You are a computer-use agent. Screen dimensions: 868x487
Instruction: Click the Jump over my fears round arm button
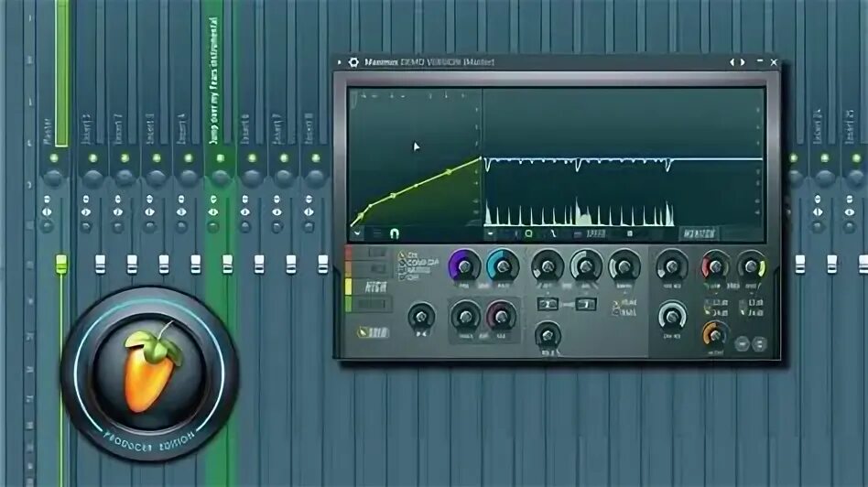point(213,226)
